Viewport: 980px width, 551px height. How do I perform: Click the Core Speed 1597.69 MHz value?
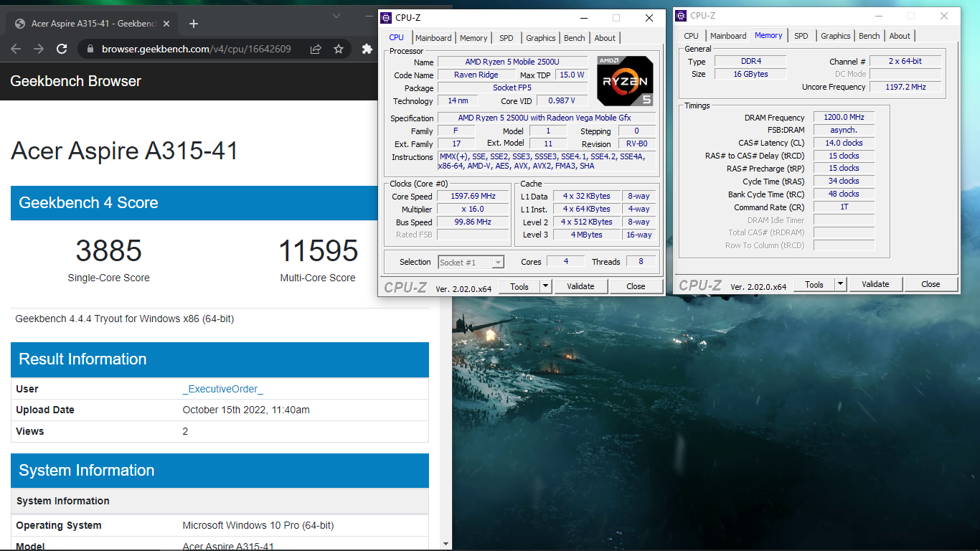click(473, 197)
